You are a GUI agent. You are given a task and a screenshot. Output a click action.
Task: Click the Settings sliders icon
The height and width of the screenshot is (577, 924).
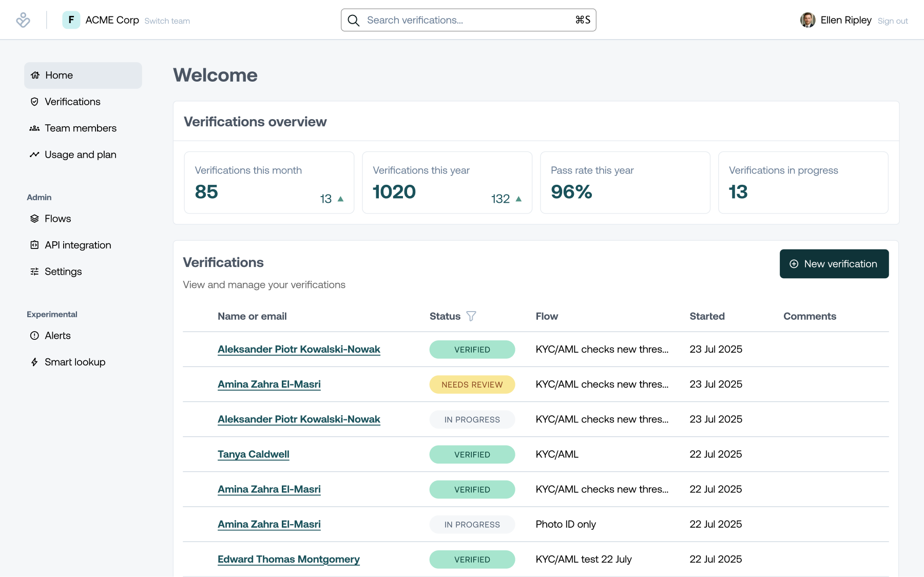(34, 272)
